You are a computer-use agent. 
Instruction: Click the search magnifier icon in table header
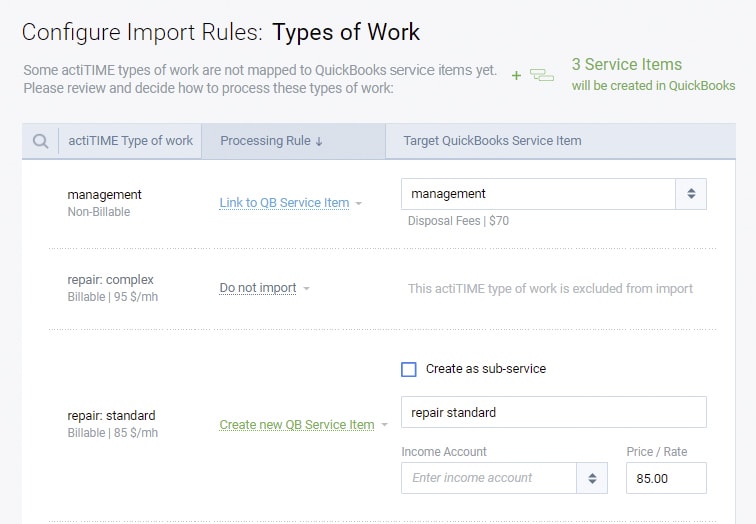pos(40,141)
